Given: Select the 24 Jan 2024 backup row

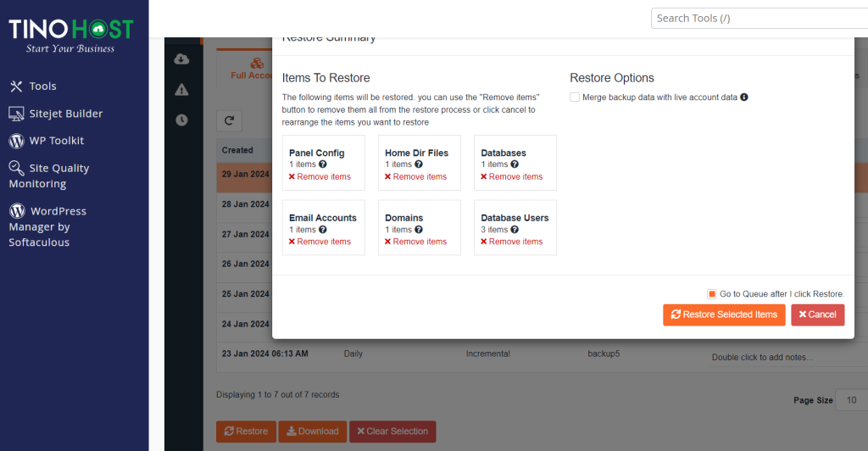Looking at the screenshot, I should pos(244,327).
